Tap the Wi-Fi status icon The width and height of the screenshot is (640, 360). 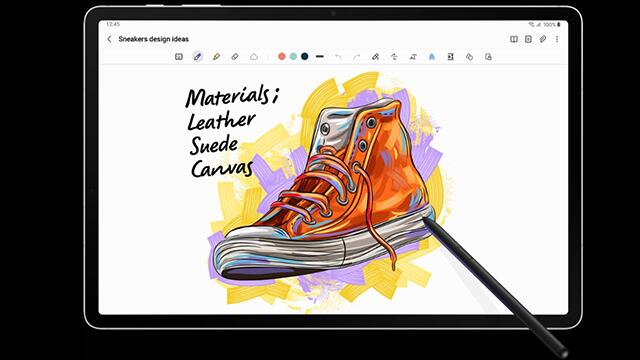[531, 24]
